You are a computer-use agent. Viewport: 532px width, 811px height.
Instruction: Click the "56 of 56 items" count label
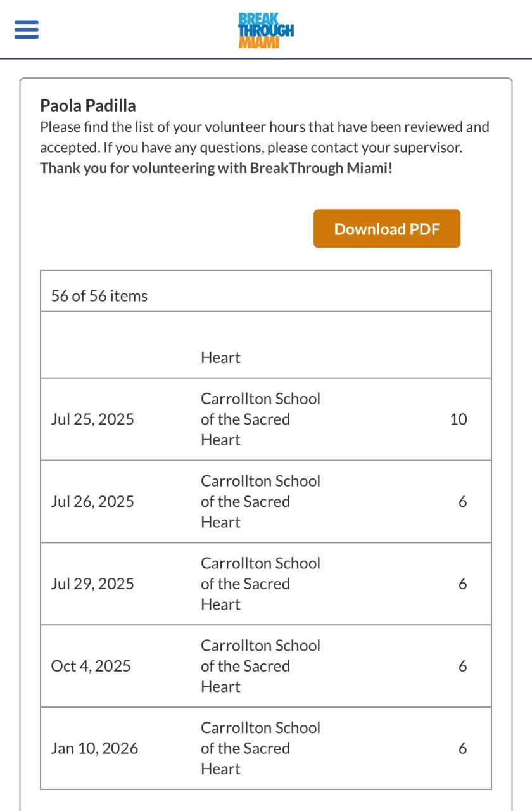tap(99, 297)
